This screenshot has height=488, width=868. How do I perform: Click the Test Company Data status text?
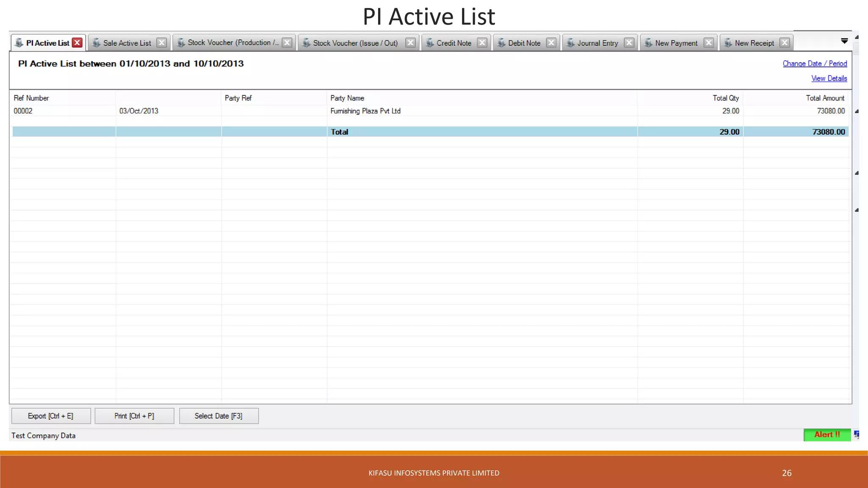click(x=43, y=435)
